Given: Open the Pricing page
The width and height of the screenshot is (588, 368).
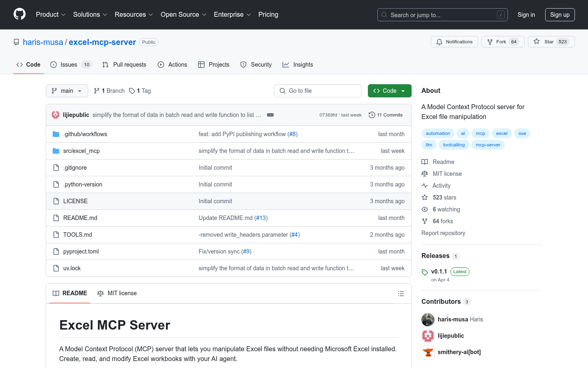Looking at the screenshot, I should click(268, 14).
